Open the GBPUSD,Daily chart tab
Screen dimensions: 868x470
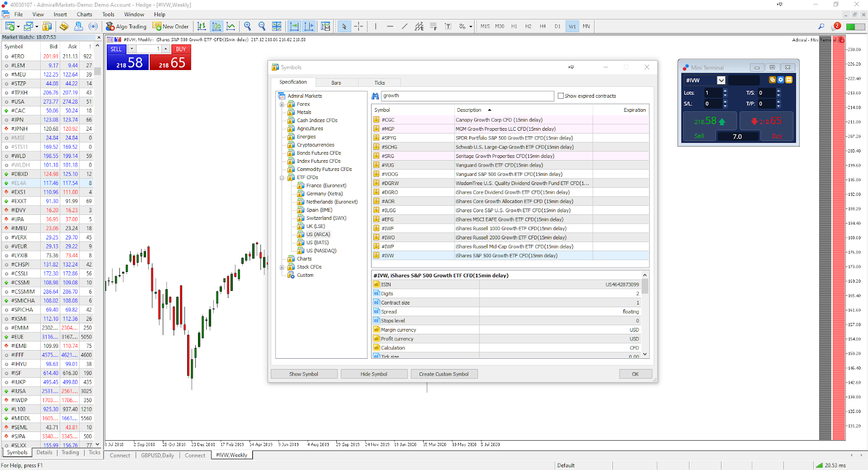coord(158,455)
